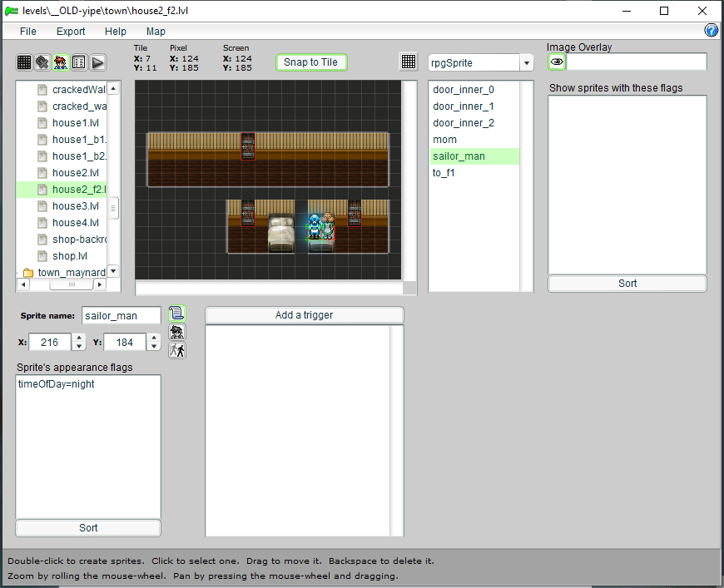Click the scroll script icon beside sprite name

(x=176, y=314)
